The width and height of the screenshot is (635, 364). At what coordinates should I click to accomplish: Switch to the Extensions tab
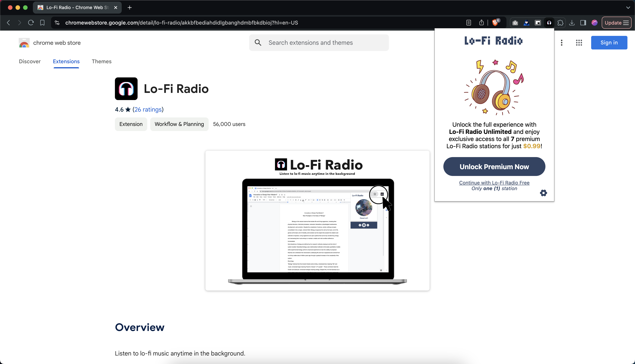coord(66,62)
